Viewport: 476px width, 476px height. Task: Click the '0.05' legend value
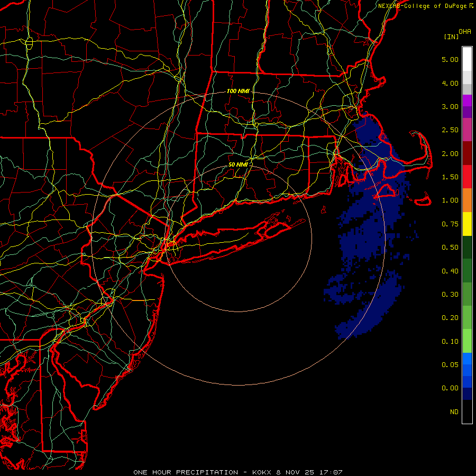coord(450,365)
